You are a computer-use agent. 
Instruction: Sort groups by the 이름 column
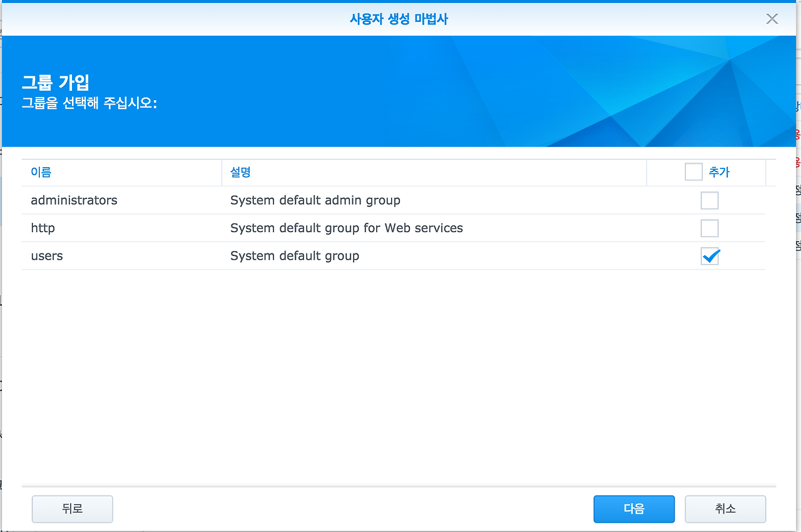(41, 171)
